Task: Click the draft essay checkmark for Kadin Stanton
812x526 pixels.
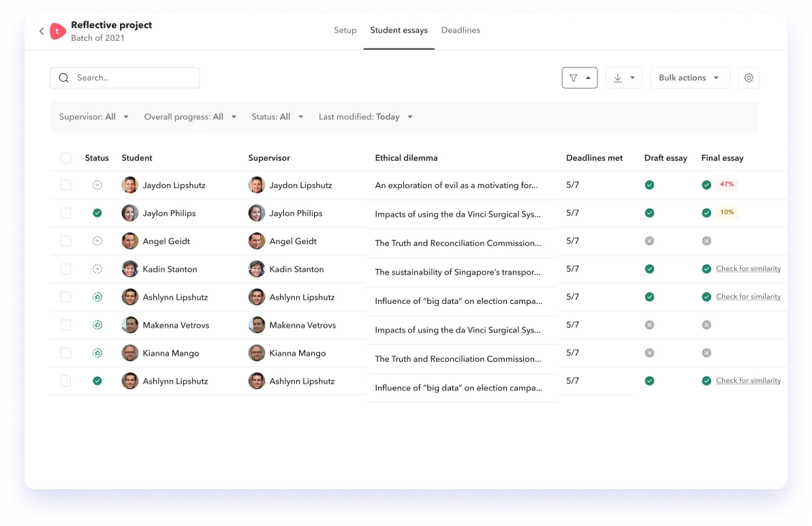Action: [x=649, y=268]
